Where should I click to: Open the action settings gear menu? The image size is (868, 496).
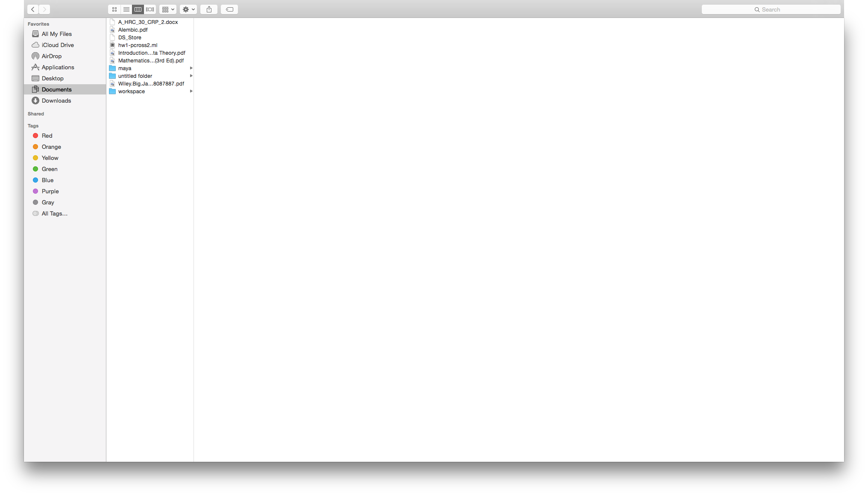point(189,9)
